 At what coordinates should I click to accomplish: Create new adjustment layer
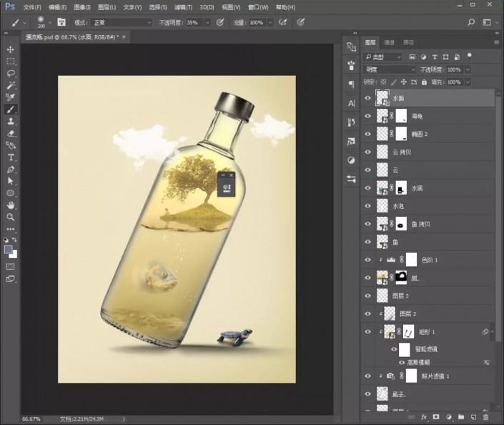[449, 417]
